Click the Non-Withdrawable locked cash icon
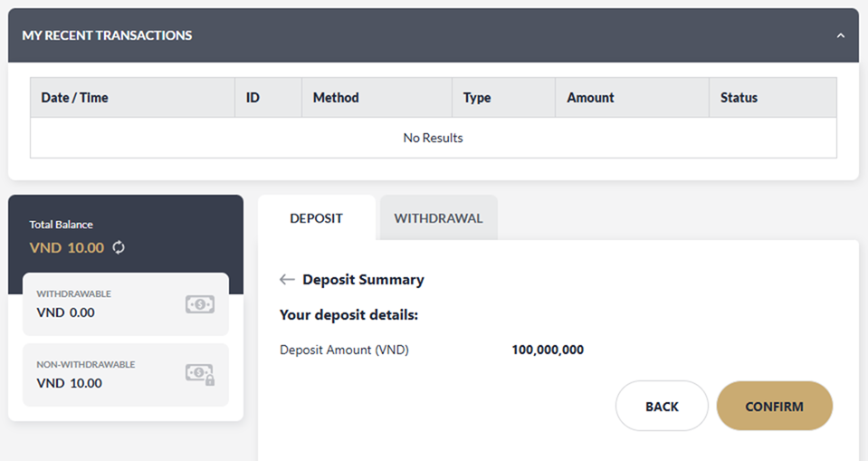Image resolution: width=868 pixels, height=461 pixels. (x=199, y=374)
